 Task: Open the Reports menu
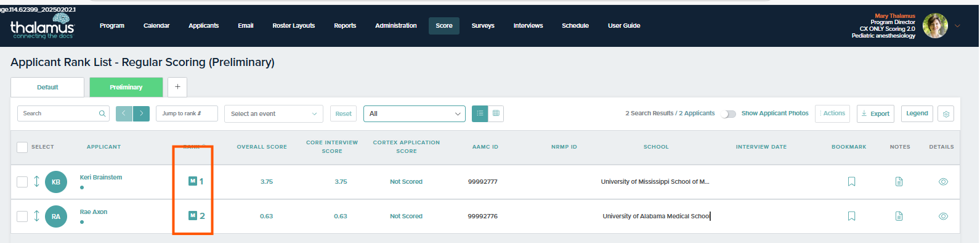345,26
